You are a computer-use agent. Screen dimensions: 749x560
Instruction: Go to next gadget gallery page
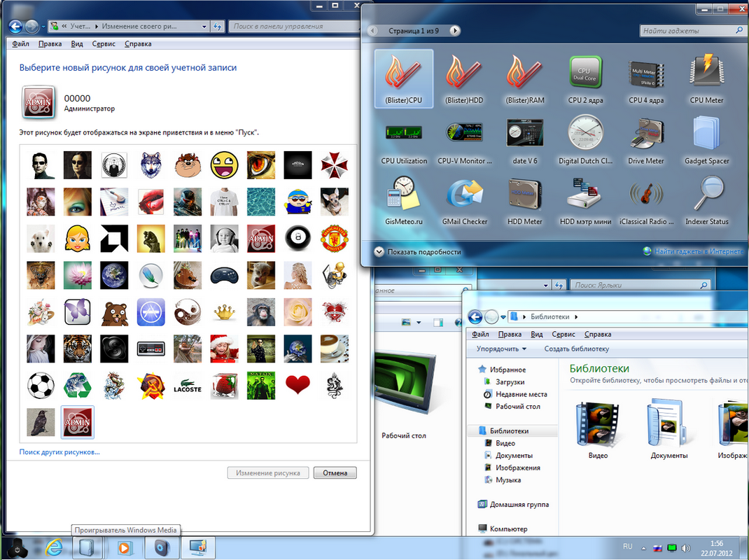(455, 31)
